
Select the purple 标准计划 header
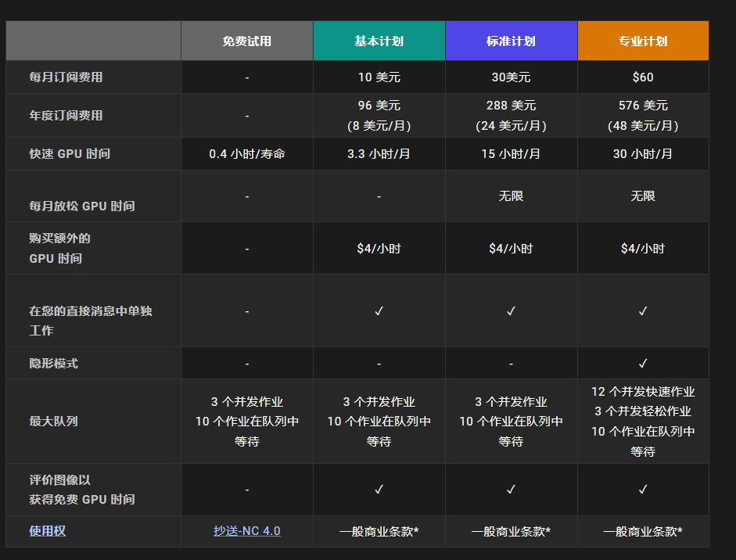pos(511,41)
